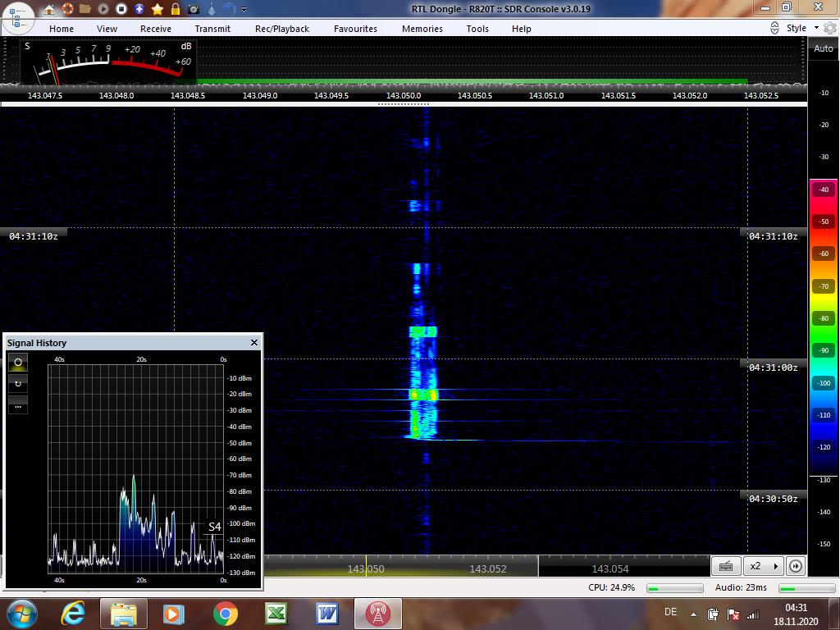This screenshot has height=630, width=840.
Task: Click the 143.051.5 frequency scale label
Action: pyautogui.click(x=619, y=96)
